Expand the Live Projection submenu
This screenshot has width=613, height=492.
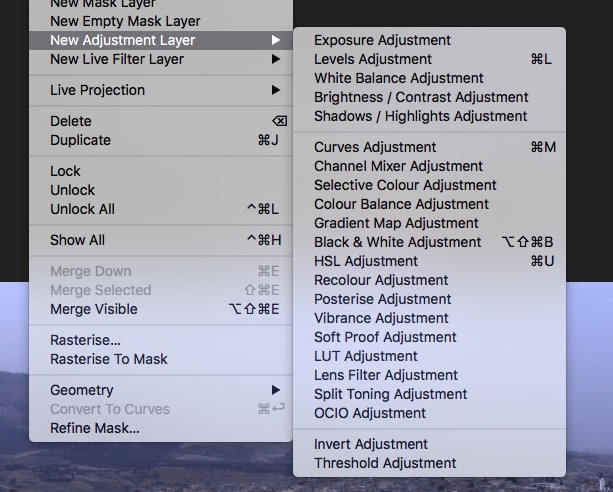click(x=161, y=90)
